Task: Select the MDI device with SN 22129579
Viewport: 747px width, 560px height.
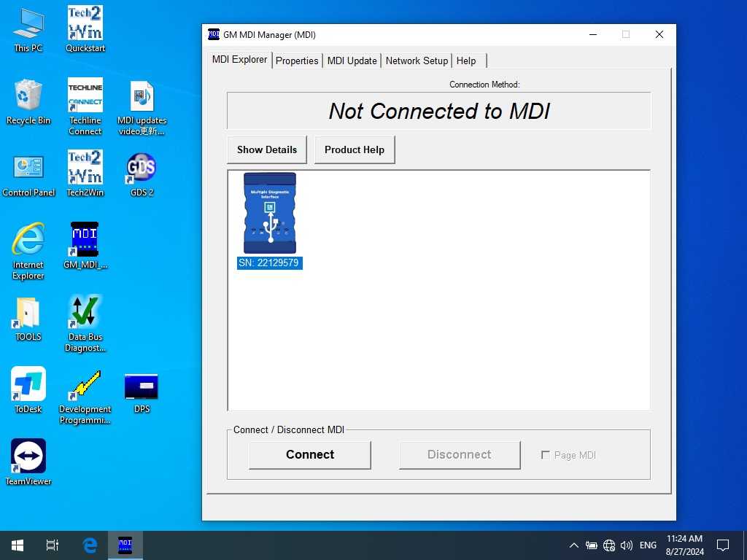Action: (269, 215)
